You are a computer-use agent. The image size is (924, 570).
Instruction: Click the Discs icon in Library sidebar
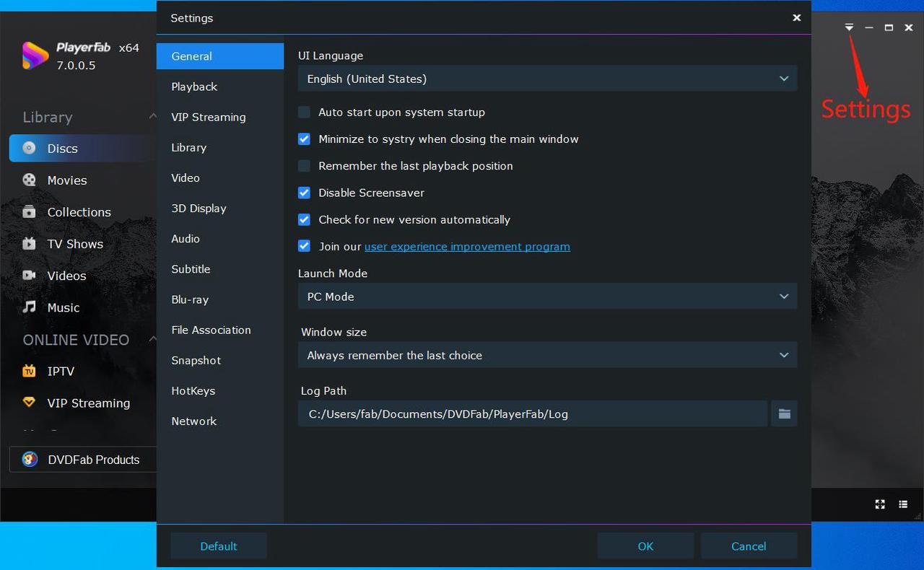click(x=29, y=148)
